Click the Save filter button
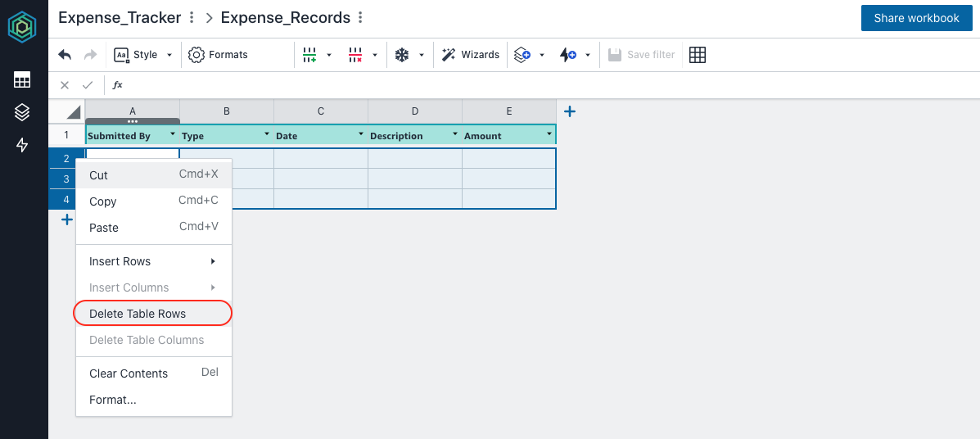This screenshot has height=439, width=980. tap(641, 54)
